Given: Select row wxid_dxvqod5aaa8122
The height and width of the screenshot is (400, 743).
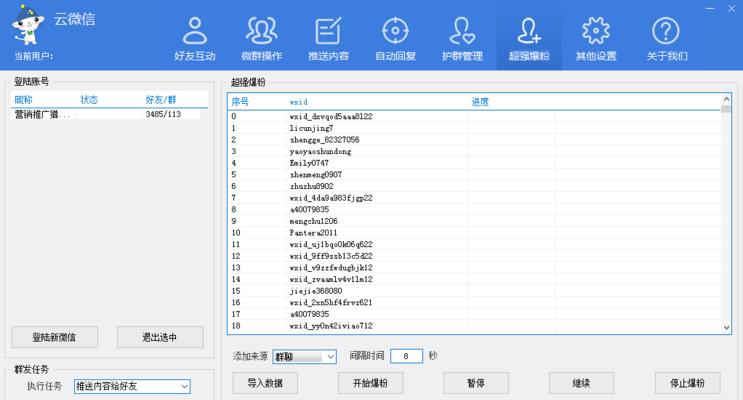Looking at the screenshot, I should click(475, 117).
